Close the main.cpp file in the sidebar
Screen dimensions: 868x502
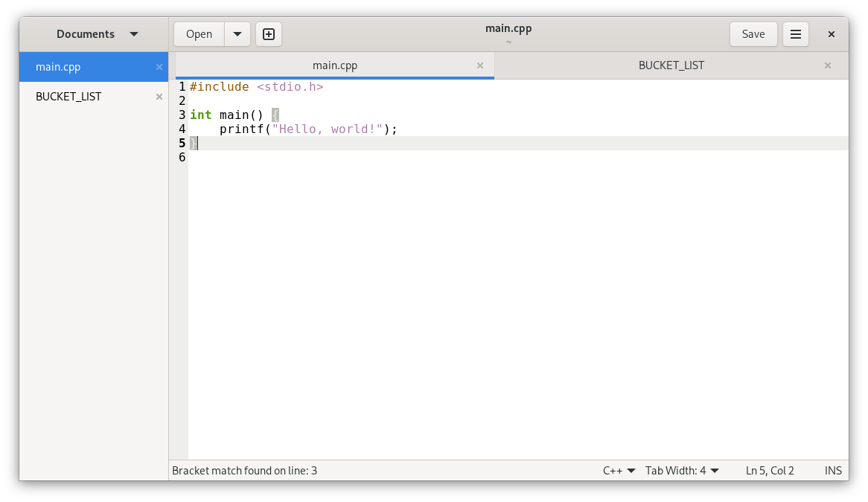click(x=159, y=67)
